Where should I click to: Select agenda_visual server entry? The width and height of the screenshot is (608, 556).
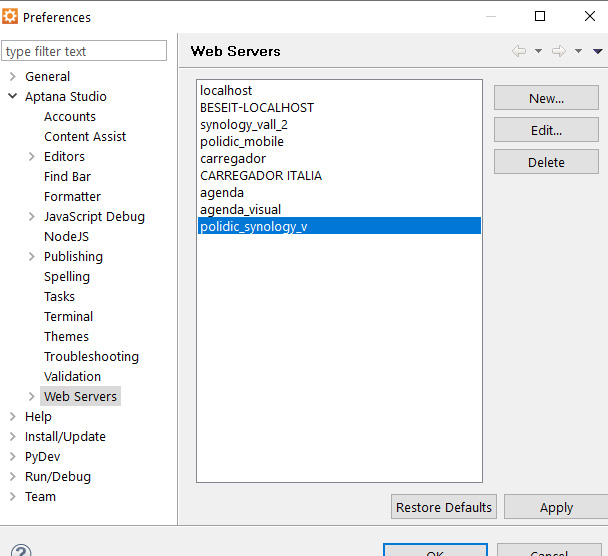click(339, 210)
